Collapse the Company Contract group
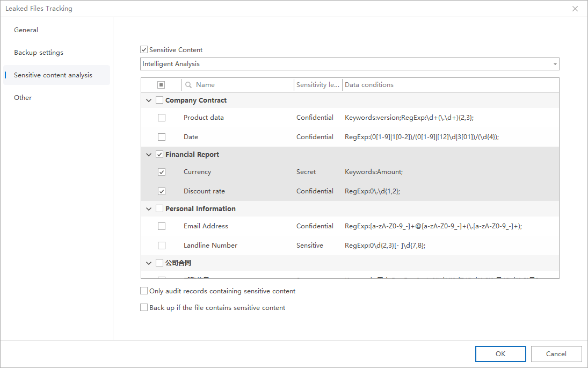 (x=149, y=100)
